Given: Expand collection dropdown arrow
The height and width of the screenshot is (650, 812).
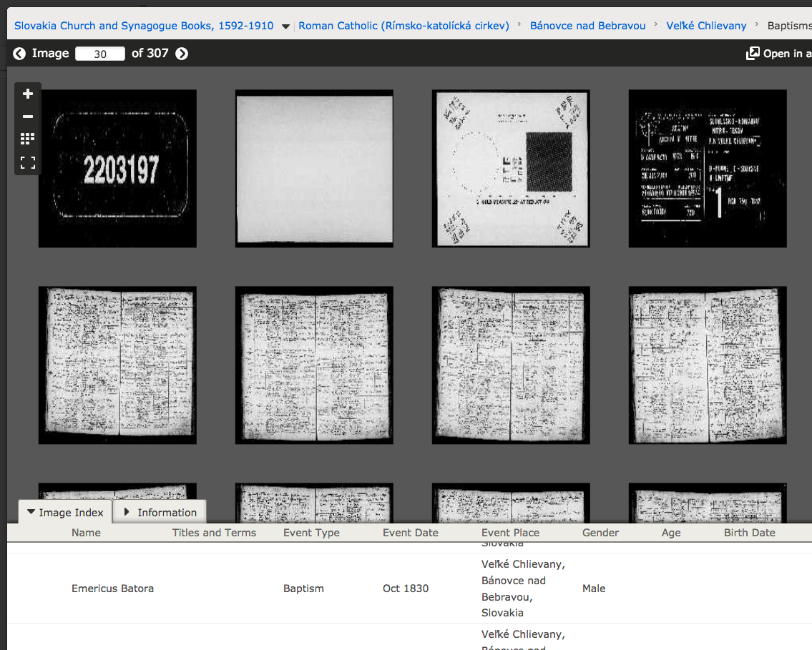Looking at the screenshot, I should coord(285,26).
